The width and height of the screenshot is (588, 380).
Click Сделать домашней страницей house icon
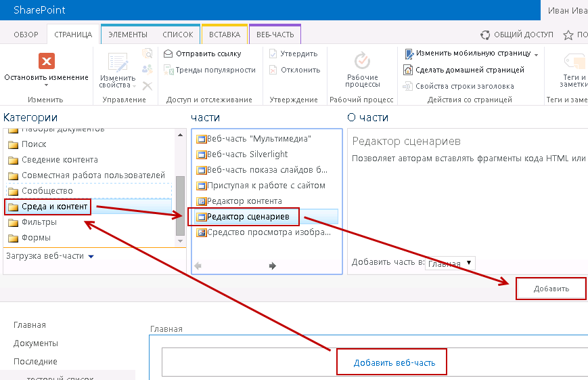(x=408, y=70)
